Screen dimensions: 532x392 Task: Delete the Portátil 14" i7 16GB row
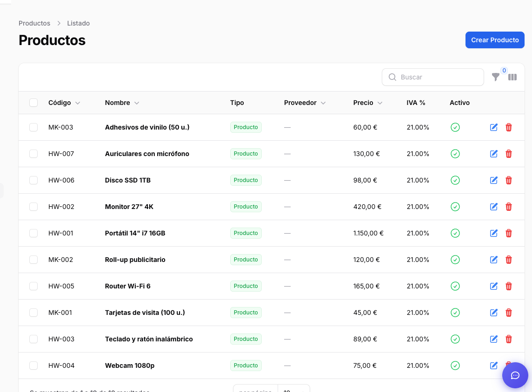tap(509, 233)
